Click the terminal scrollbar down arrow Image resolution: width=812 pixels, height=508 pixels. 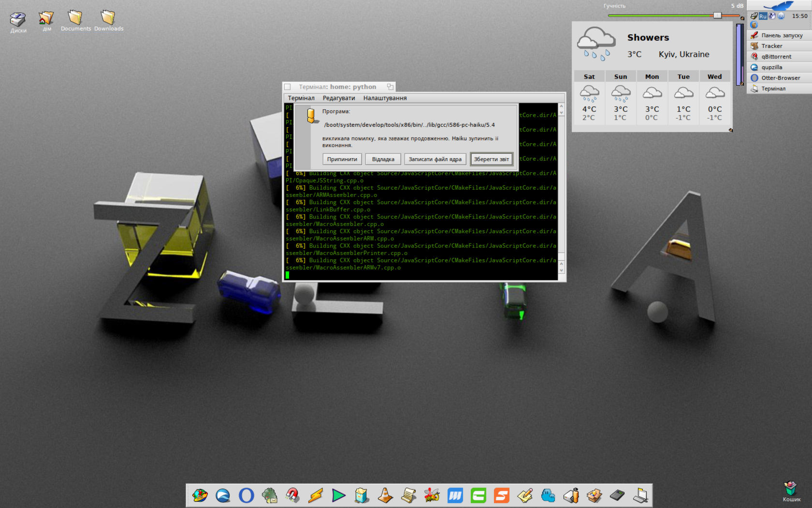pos(561,269)
